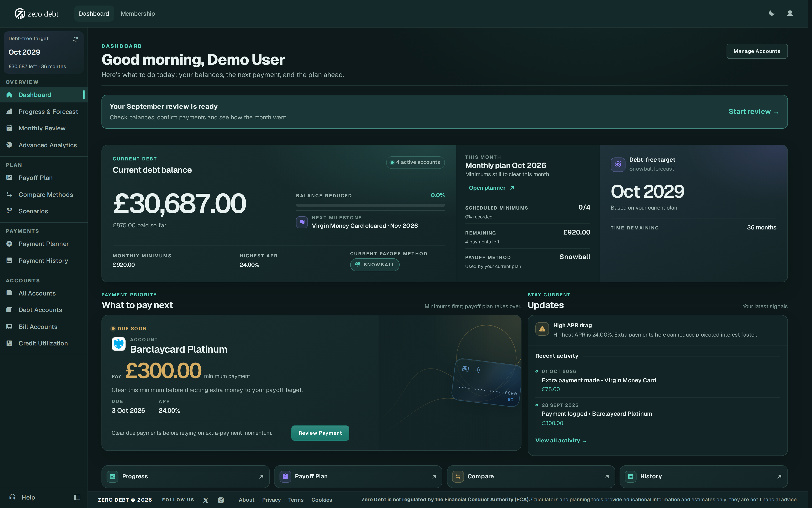Click the Zero Debt logo
Screen dimensions: 812x508
click(37, 13)
